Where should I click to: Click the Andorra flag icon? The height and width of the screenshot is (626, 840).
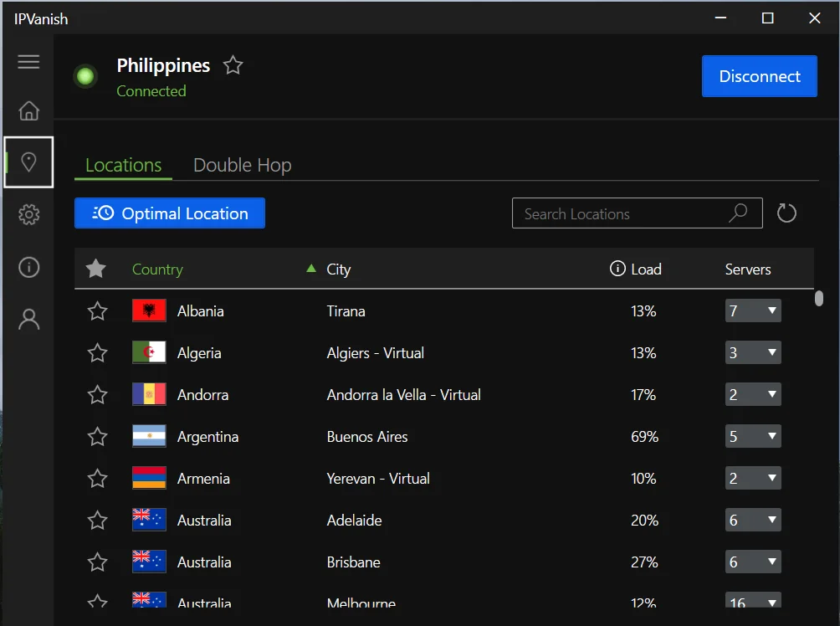point(149,394)
